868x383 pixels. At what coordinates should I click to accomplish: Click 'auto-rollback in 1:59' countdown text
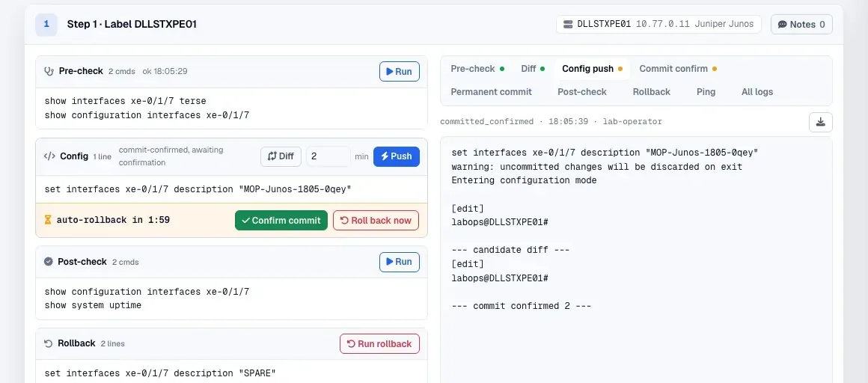[113, 220]
